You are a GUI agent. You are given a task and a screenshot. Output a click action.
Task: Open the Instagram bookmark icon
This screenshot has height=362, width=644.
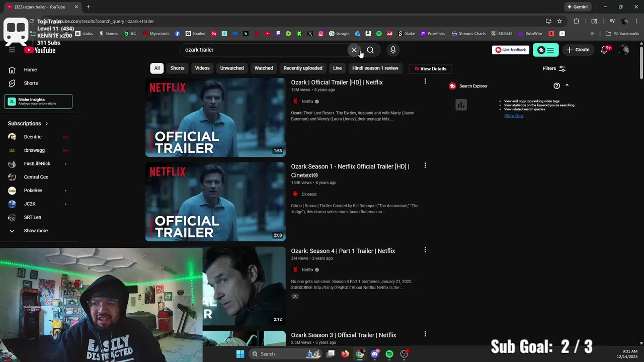(x=320, y=34)
